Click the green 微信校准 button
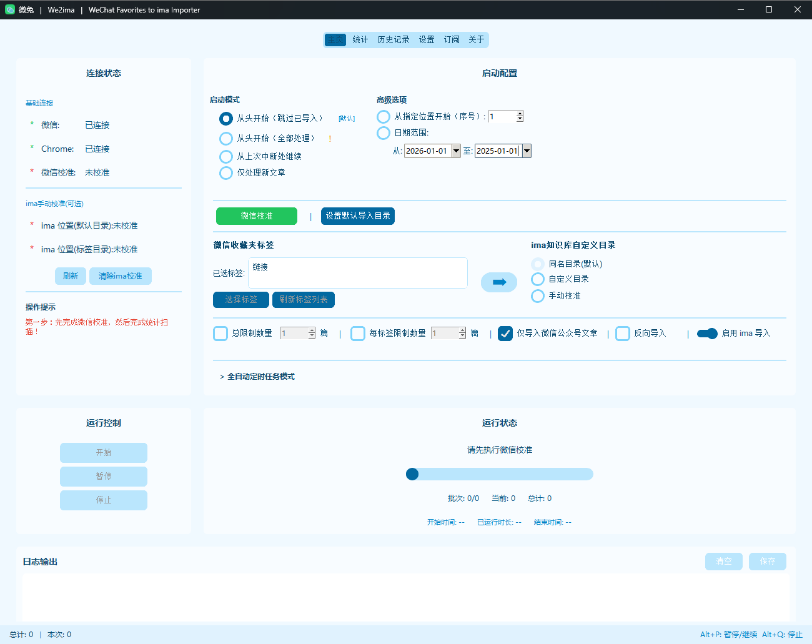The image size is (812, 644). click(257, 216)
